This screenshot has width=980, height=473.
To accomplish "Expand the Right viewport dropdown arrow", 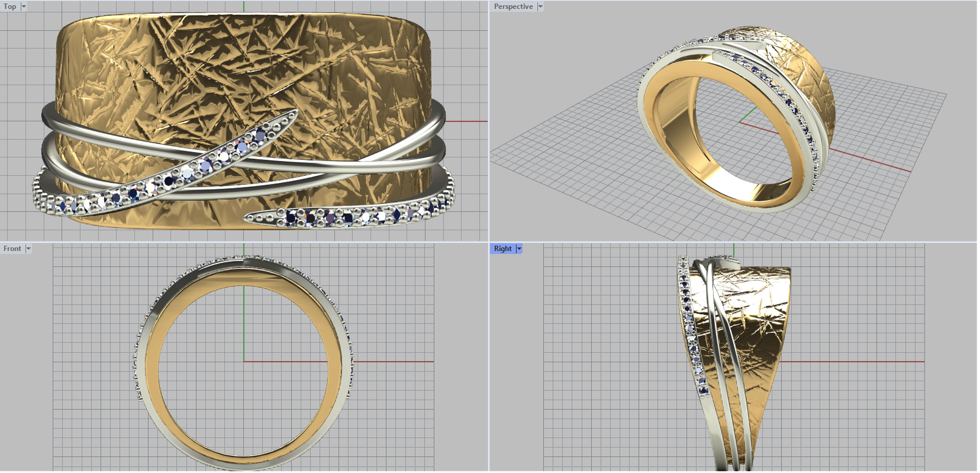I will (x=519, y=249).
